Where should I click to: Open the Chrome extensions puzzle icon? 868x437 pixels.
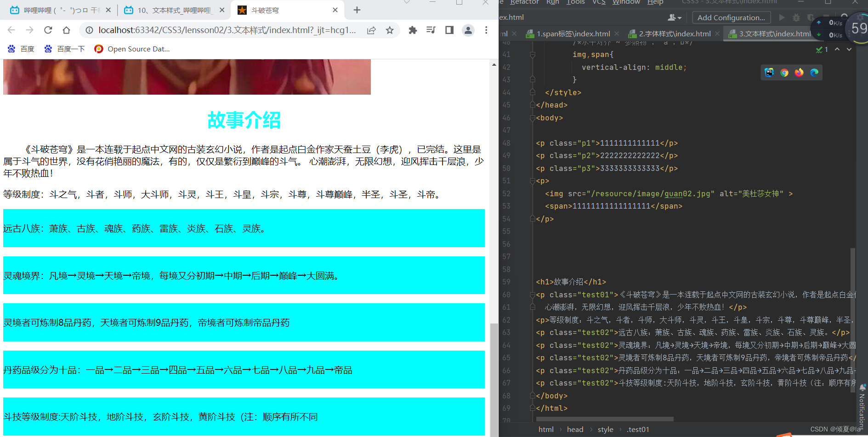coord(413,30)
